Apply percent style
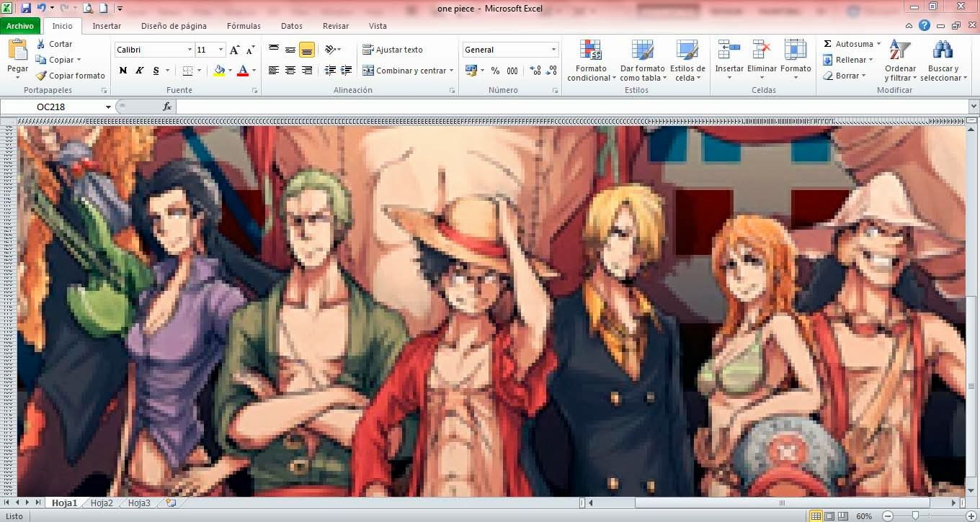980x522 pixels. (x=495, y=71)
